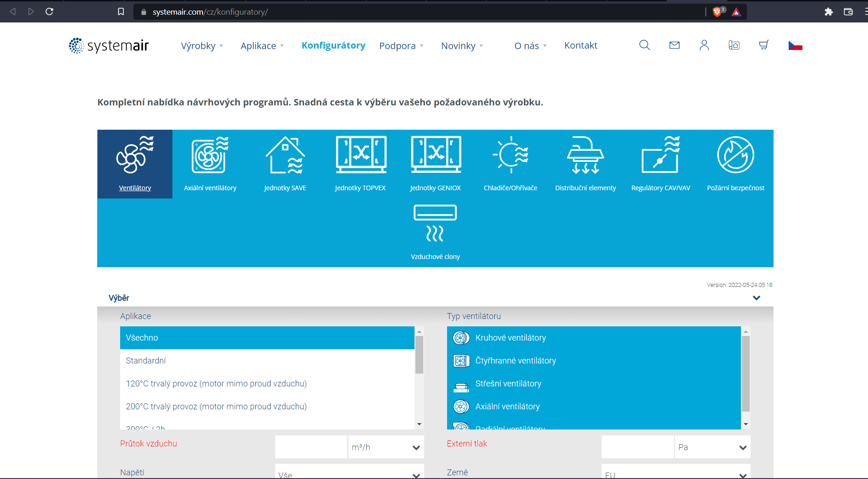
Task: Click the systemair logo
Action: coord(109,45)
